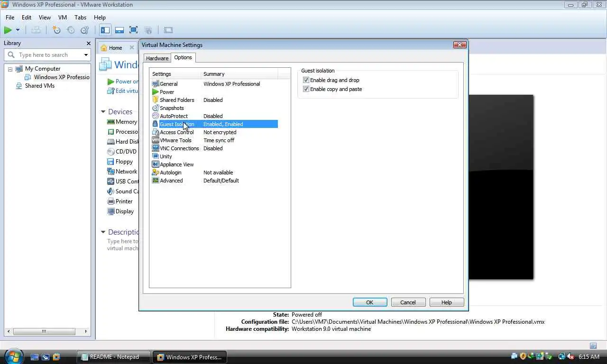The width and height of the screenshot is (607, 364).
Task: Open the View menu
Action: tap(45, 18)
